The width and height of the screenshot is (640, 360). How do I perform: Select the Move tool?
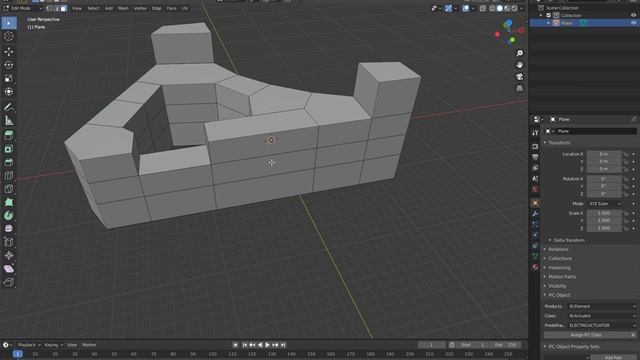click(9, 51)
